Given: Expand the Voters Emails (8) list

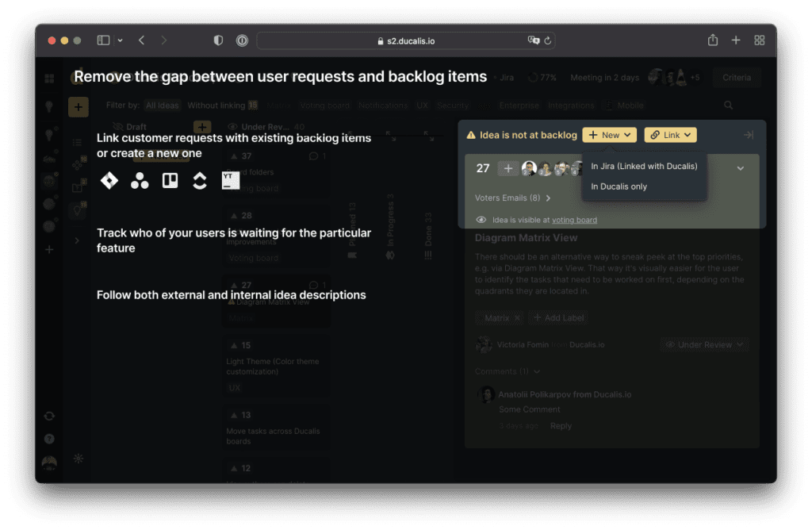Looking at the screenshot, I should click(512, 198).
